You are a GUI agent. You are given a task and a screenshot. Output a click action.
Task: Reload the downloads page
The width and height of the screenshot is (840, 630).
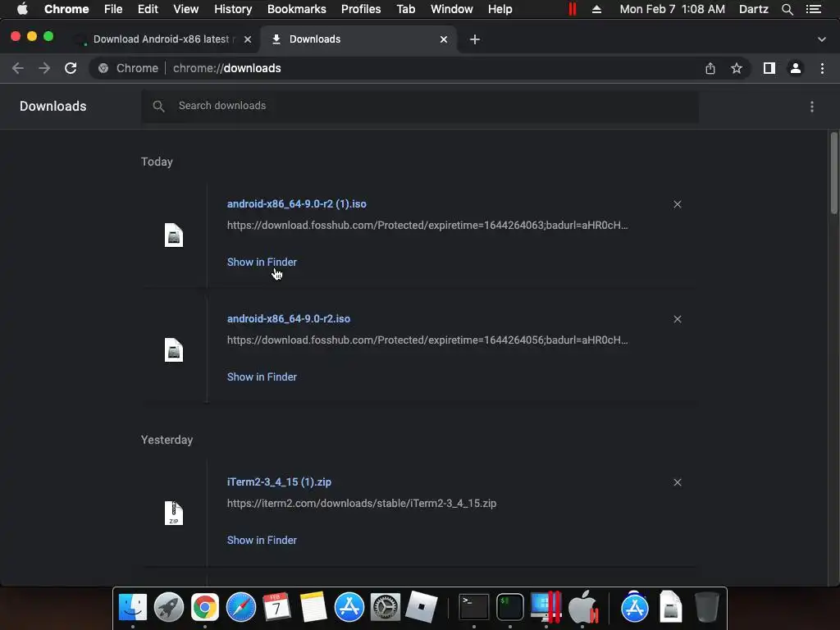[71, 68]
